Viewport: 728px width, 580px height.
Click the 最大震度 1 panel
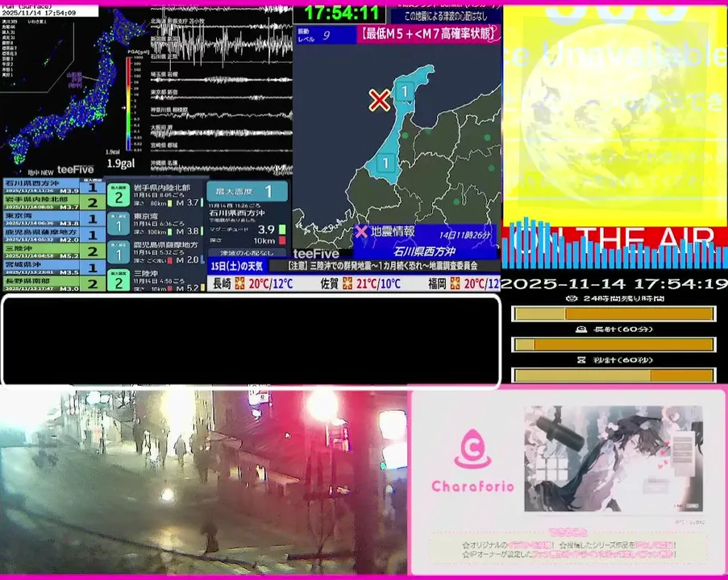(x=247, y=191)
